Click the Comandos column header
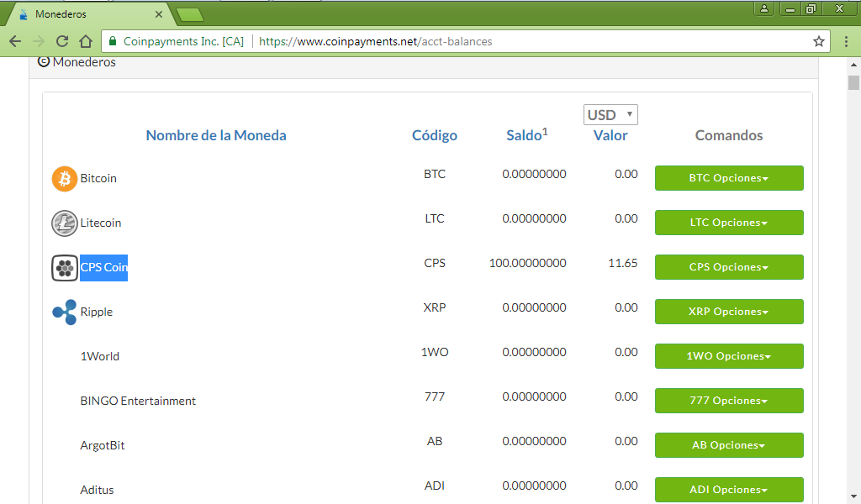 click(x=729, y=135)
